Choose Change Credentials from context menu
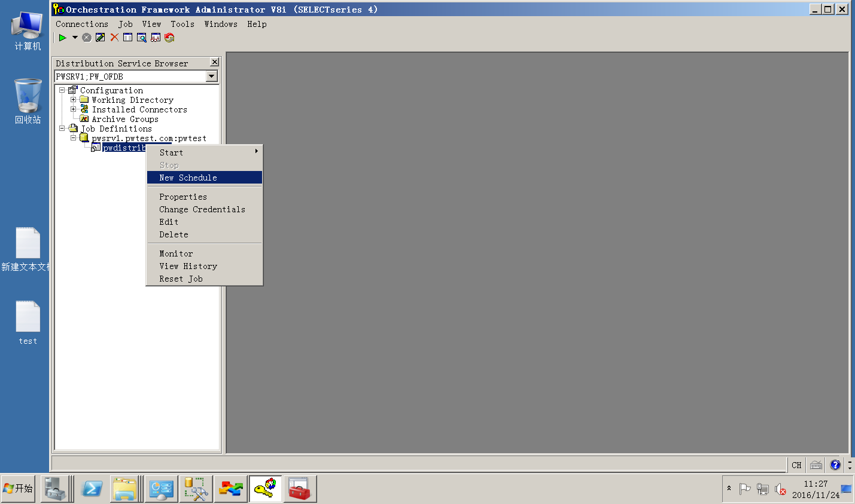 click(205, 209)
